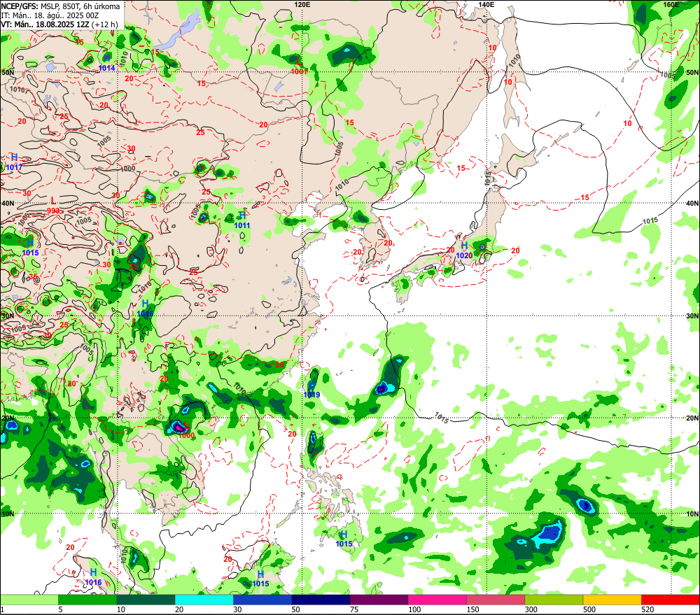700x615 pixels.
Task: Click the low marked L 993
Action: click(x=53, y=205)
